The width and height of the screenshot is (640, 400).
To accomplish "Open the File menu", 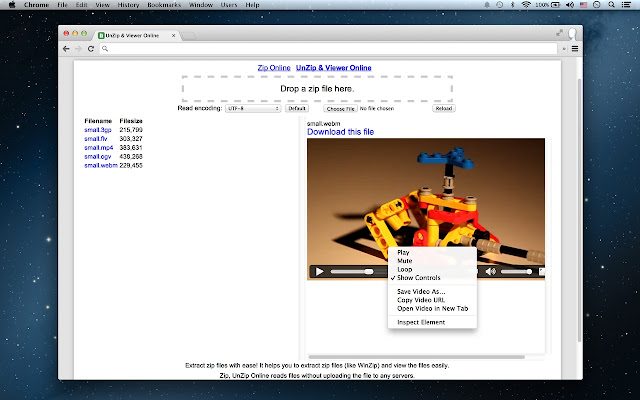I will click(62, 5).
